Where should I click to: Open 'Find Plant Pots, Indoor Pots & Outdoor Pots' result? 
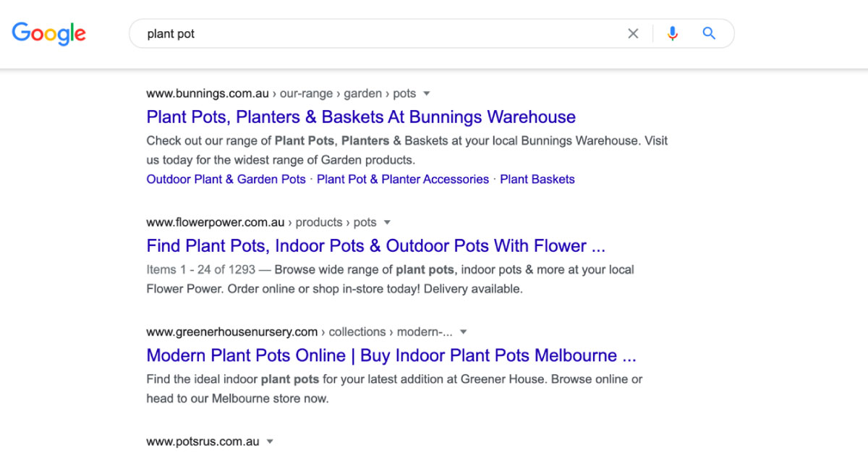tap(376, 246)
